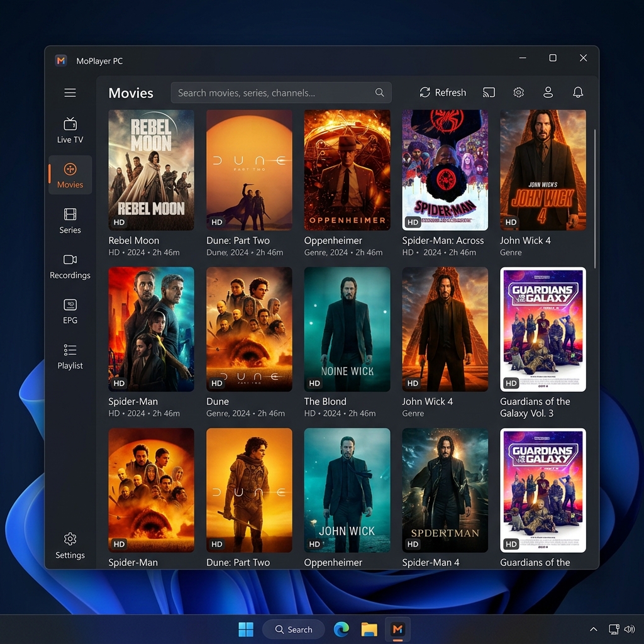Open the Playlist section
Image resolution: width=644 pixels, height=644 pixels.
click(x=70, y=357)
